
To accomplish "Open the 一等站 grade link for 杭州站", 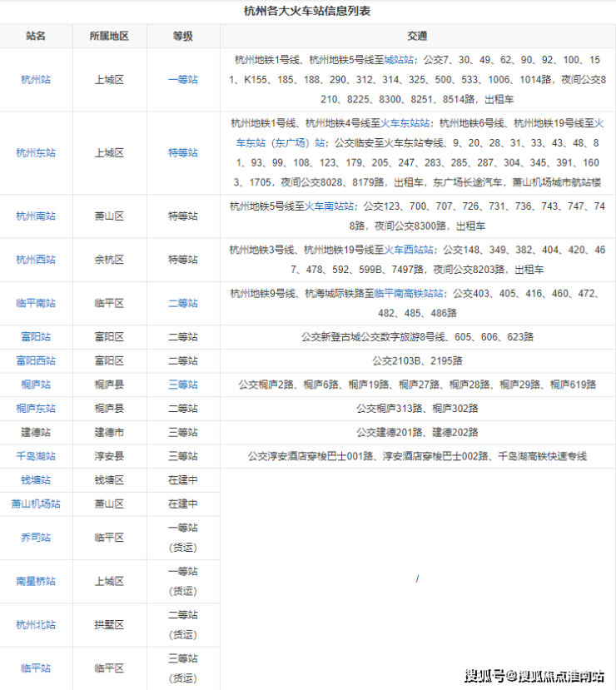I will (182, 80).
